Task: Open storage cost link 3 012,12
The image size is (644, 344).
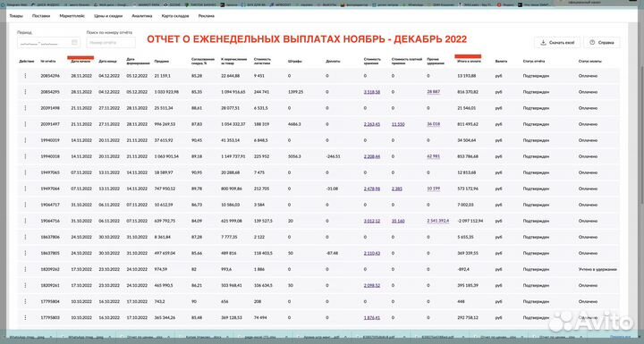Action: point(372,221)
